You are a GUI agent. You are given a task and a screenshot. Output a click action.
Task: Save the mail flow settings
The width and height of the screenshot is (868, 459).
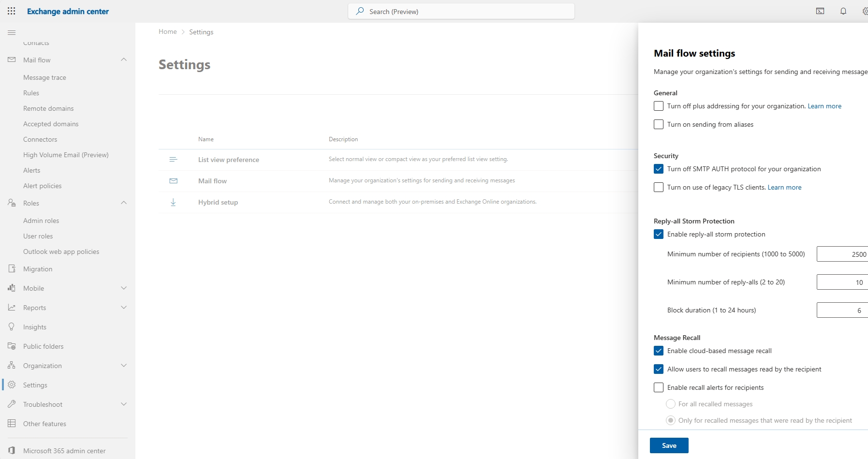point(669,445)
